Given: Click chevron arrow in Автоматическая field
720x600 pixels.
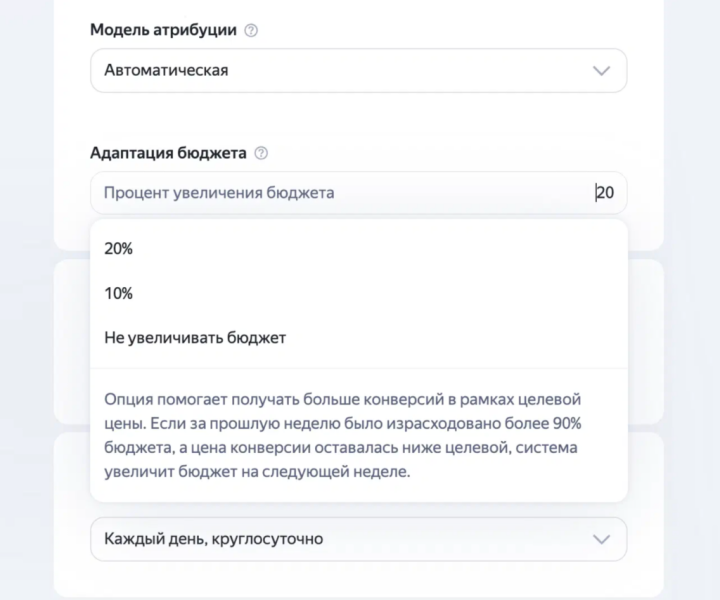Looking at the screenshot, I should [602, 71].
